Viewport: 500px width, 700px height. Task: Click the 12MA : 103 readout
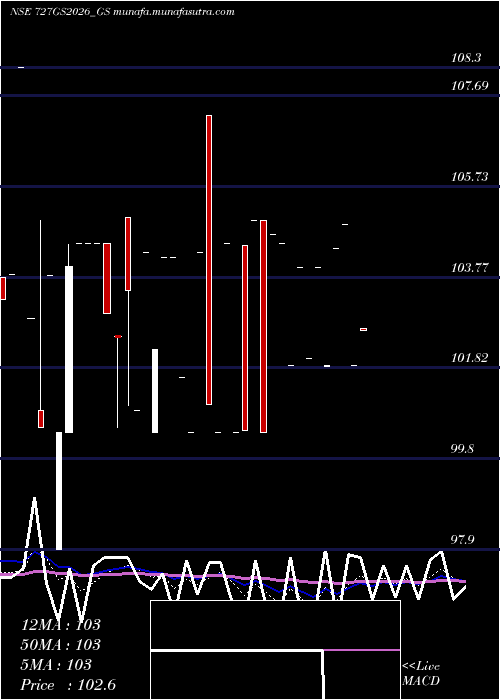[61, 625]
